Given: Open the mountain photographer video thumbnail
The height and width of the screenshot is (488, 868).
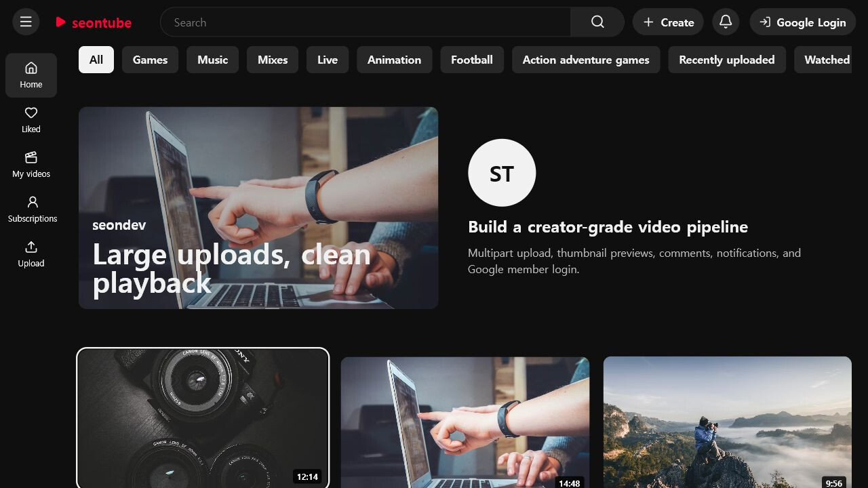Looking at the screenshot, I should (727, 422).
